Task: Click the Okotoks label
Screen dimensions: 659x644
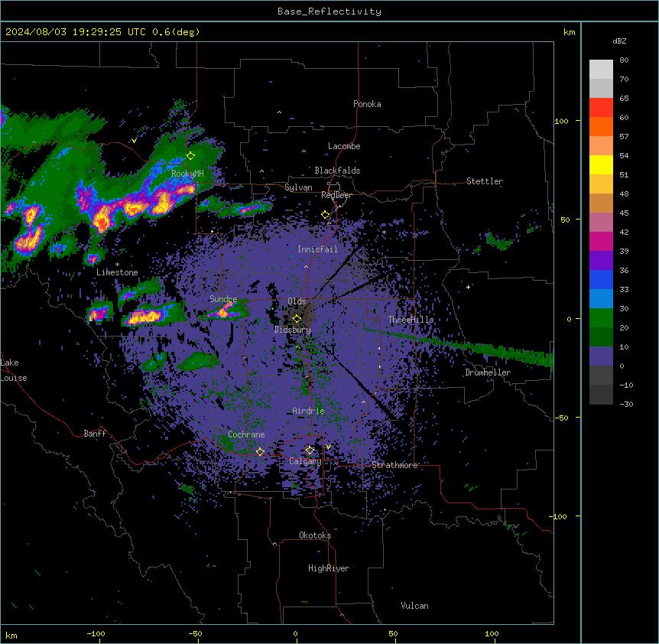Action: click(315, 535)
